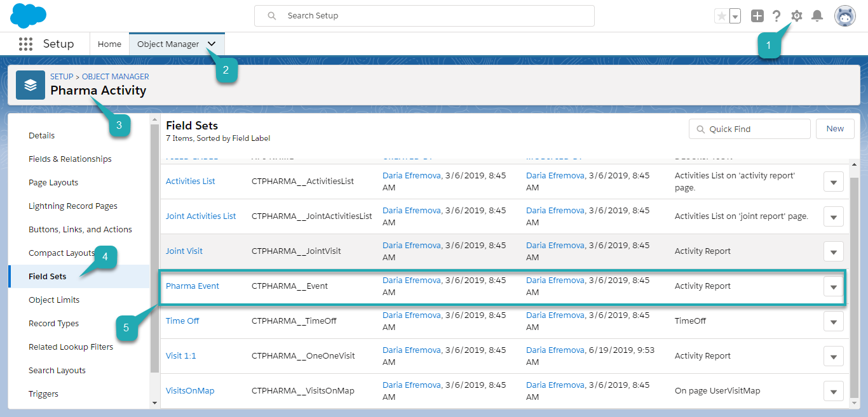The width and height of the screenshot is (868, 417).
Task: Open the App Launcher grid icon
Action: [x=25, y=44]
